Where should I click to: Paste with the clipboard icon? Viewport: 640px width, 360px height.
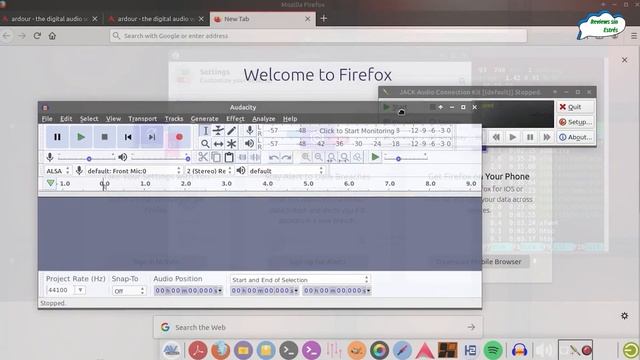pos(229,157)
